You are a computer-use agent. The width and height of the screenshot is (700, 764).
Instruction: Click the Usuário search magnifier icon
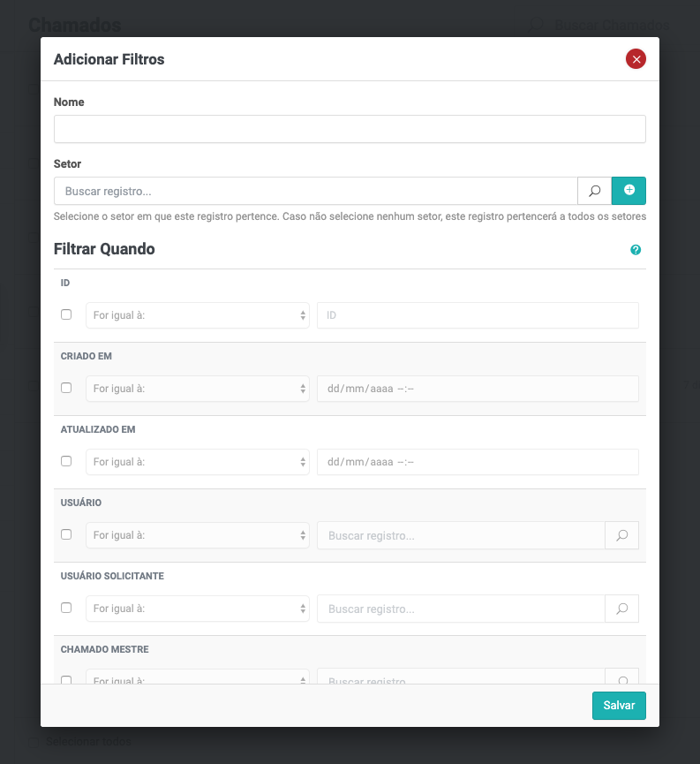[621, 535]
